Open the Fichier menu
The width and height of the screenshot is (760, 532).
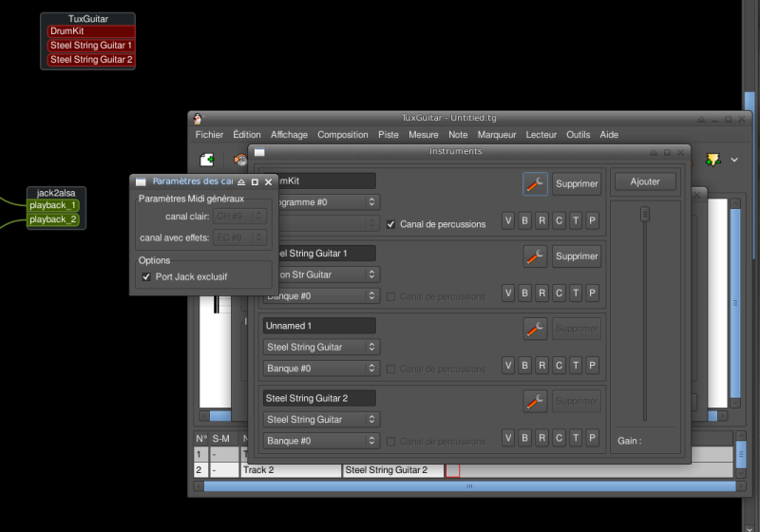point(209,135)
